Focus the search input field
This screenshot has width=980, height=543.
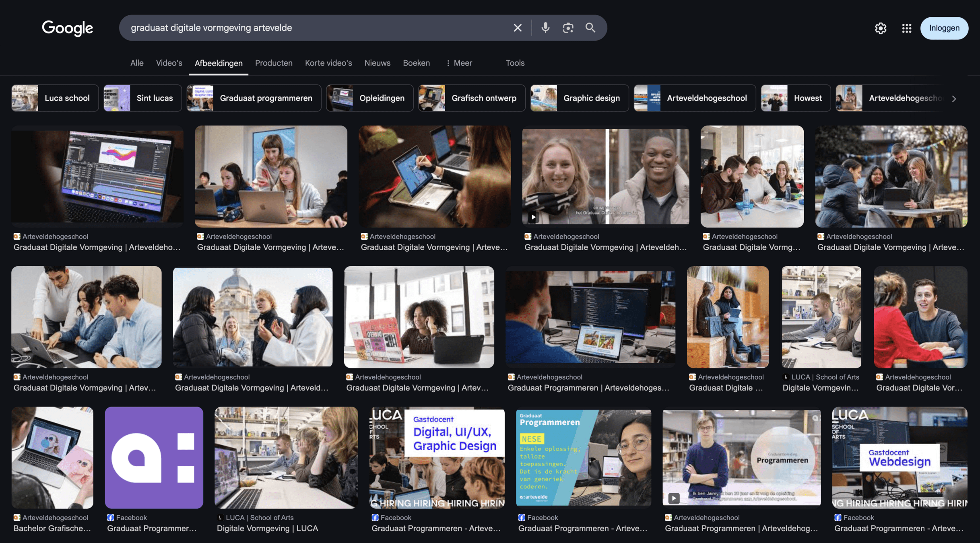pyautogui.click(x=314, y=28)
